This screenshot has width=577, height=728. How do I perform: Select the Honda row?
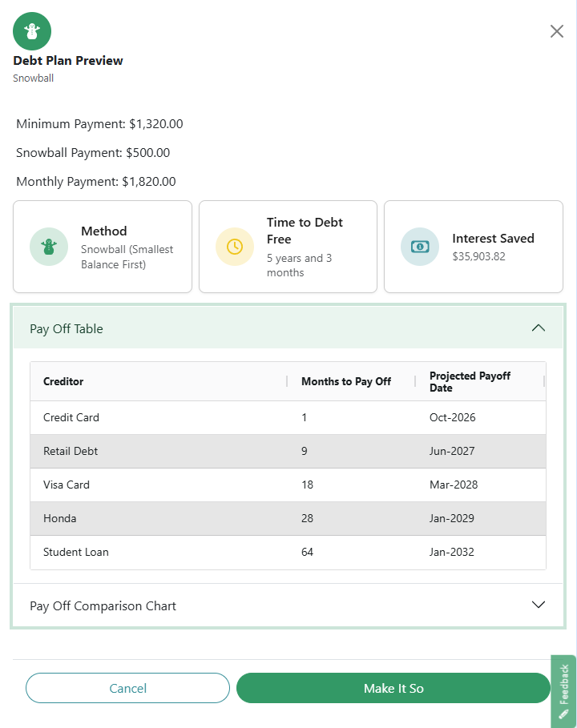click(x=288, y=518)
